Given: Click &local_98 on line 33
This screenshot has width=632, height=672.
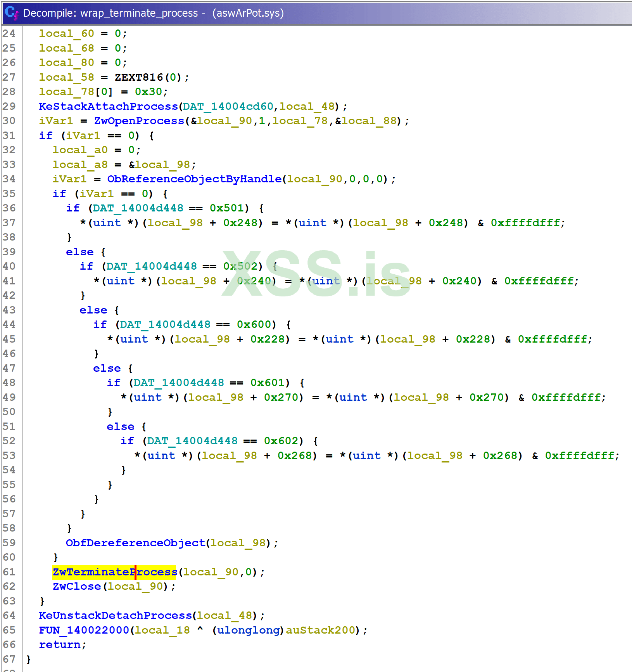Looking at the screenshot, I should [159, 165].
